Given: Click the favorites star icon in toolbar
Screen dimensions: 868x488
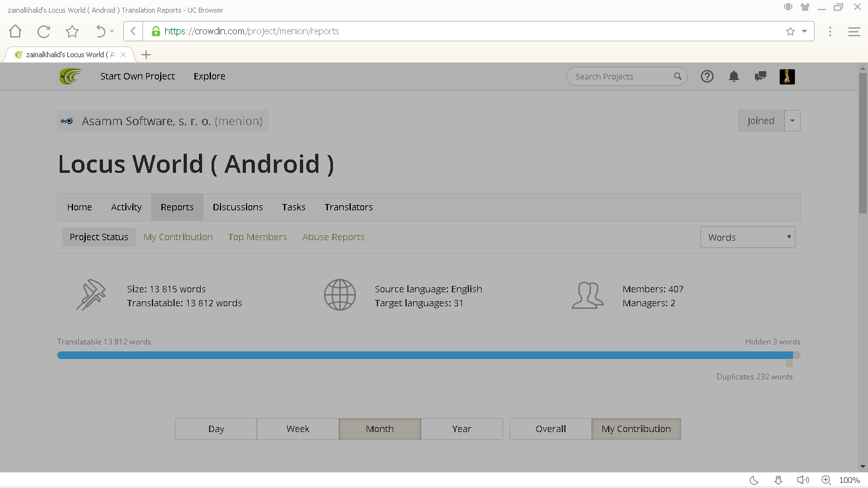Looking at the screenshot, I should click(x=72, y=31).
